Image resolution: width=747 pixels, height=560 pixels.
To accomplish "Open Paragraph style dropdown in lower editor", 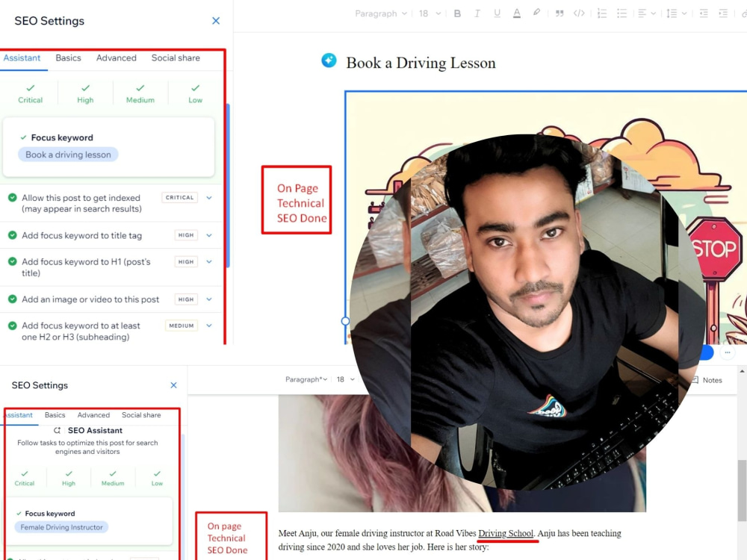I will point(306,379).
